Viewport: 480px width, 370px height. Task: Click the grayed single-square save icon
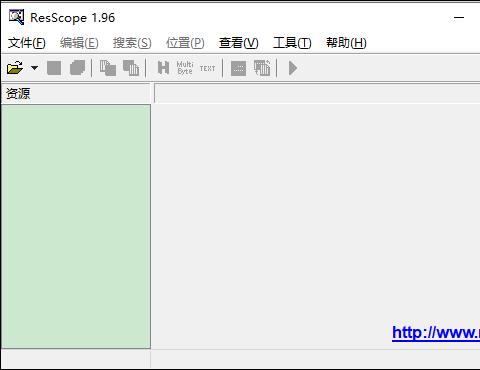tap(54, 68)
